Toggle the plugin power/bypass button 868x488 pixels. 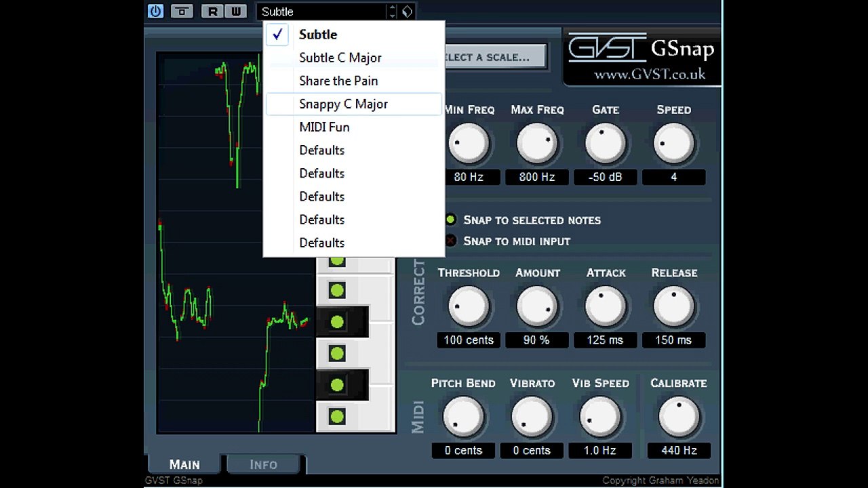(x=155, y=11)
